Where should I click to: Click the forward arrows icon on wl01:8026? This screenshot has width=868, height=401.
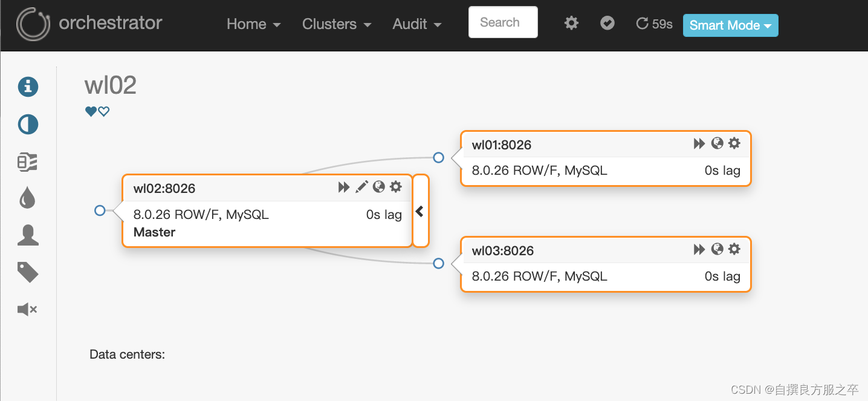[699, 143]
